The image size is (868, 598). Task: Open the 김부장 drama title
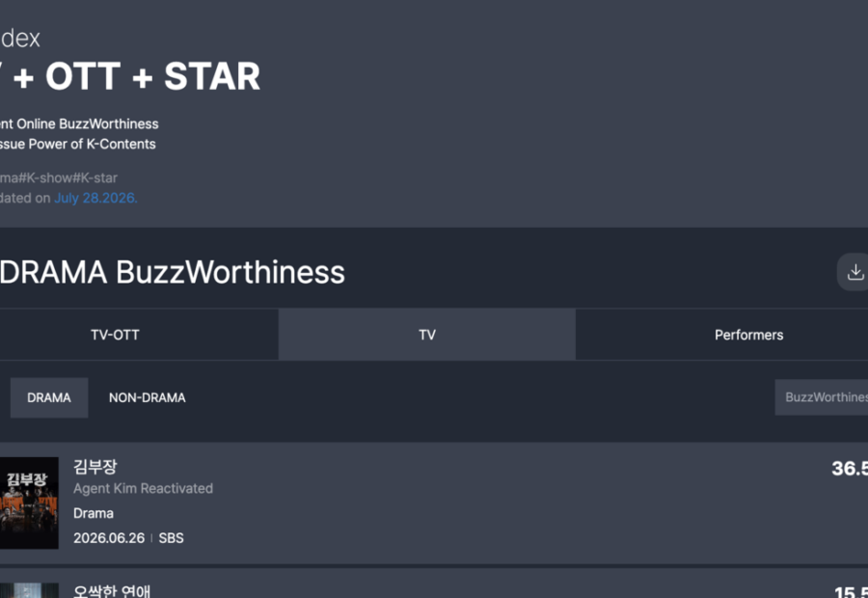tap(95, 467)
